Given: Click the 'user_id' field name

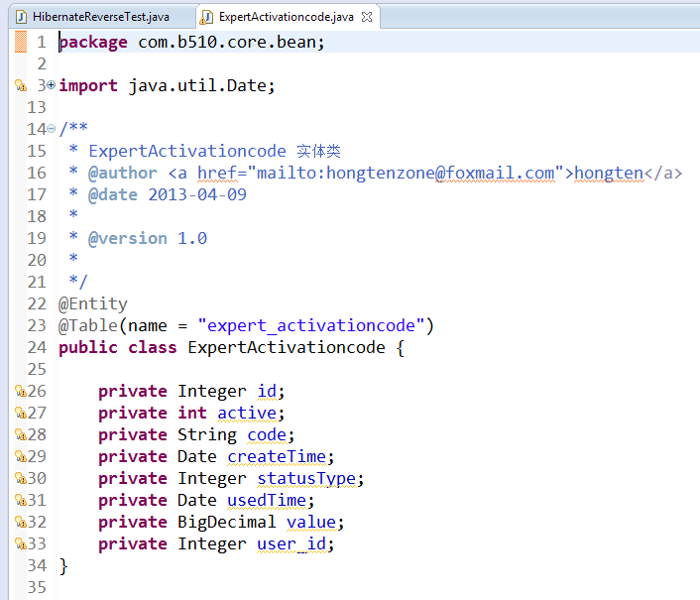Looking at the screenshot, I should pyautogui.click(x=292, y=544).
